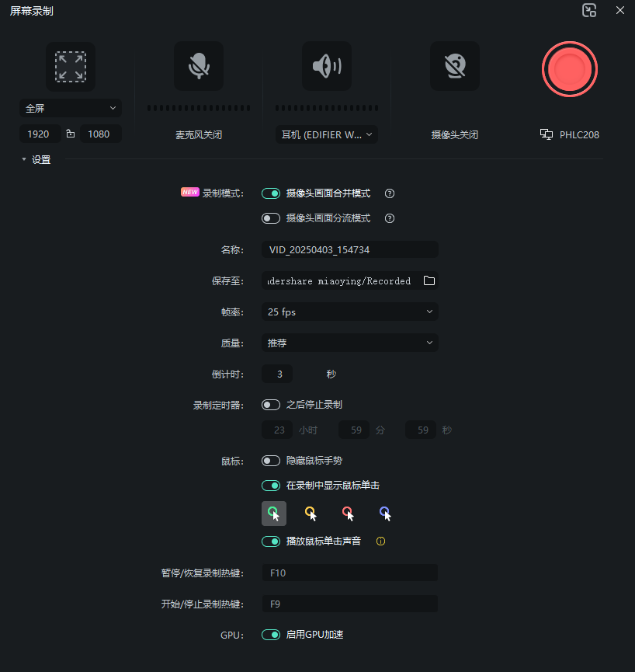Image resolution: width=635 pixels, height=672 pixels.
Task: Toggle the 播放鼠标单击声音 switch
Action: [x=271, y=541]
